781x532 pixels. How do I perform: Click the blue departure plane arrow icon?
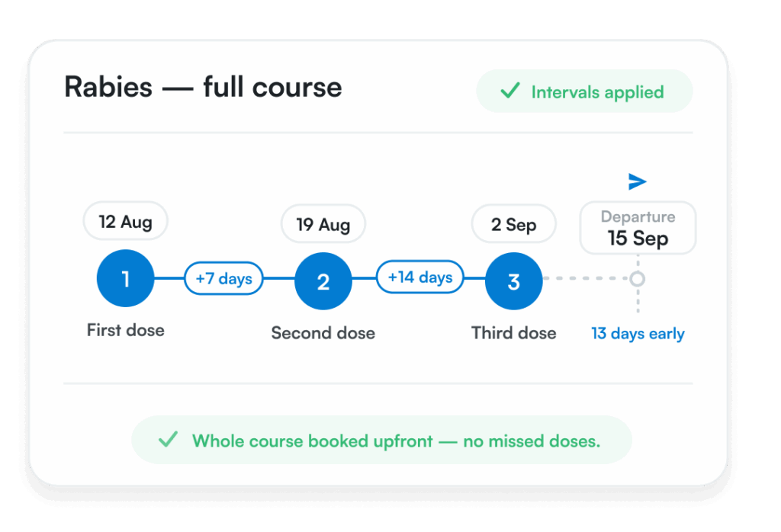pos(638,181)
